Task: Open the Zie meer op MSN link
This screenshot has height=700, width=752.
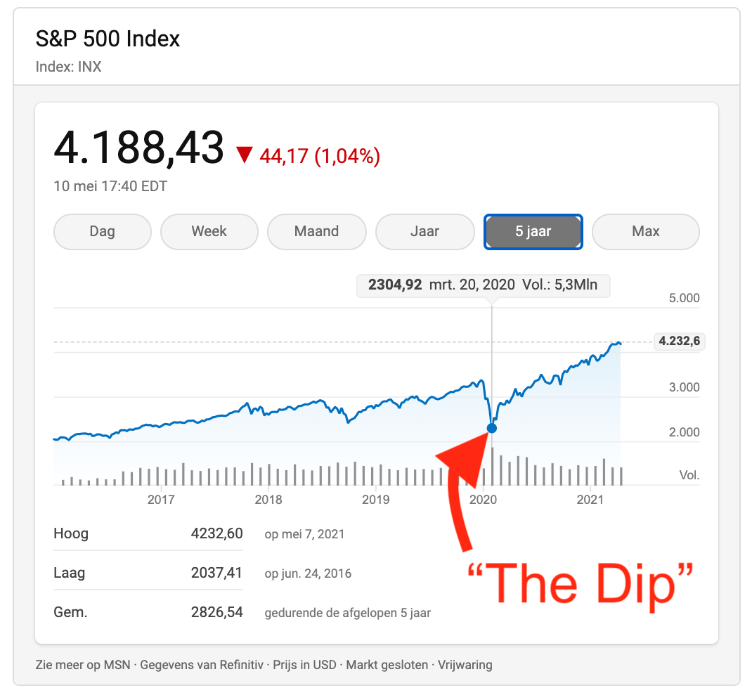Action: point(83,664)
